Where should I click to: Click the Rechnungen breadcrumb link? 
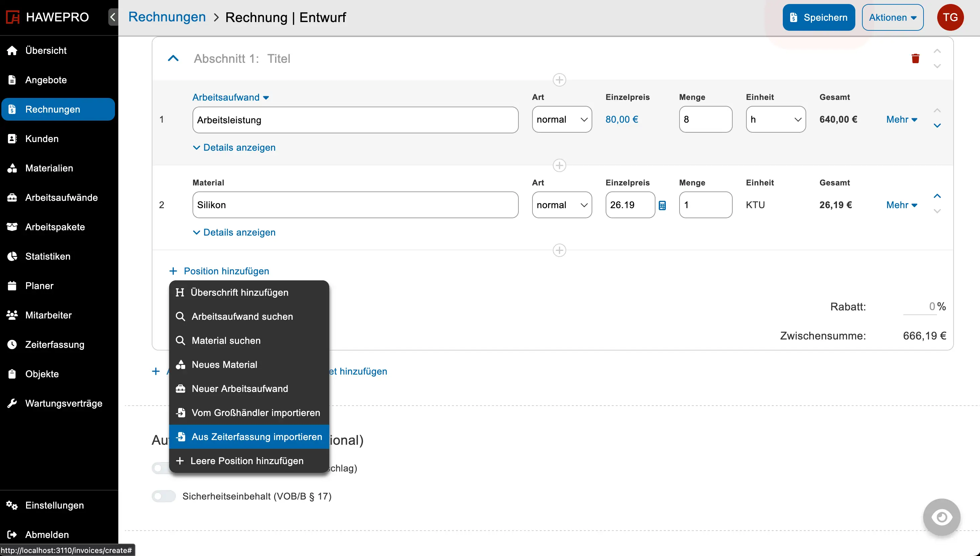[167, 17]
